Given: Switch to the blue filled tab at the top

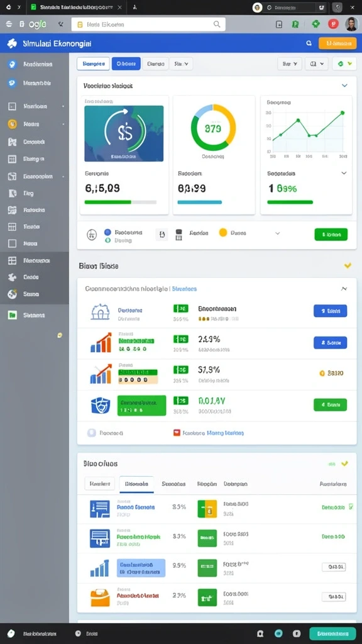Looking at the screenshot, I should (x=126, y=64).
